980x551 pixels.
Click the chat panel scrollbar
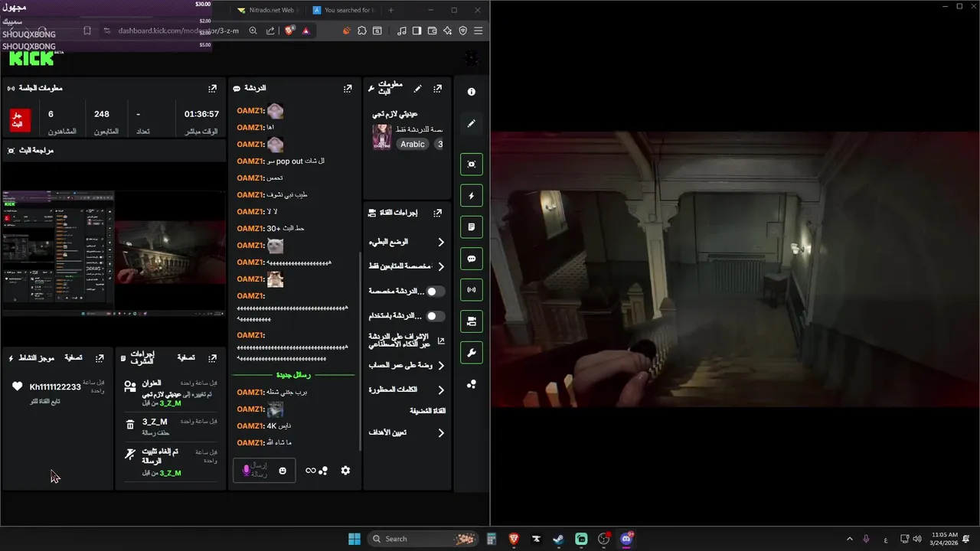pyautogui.click(x=360, y=352)
